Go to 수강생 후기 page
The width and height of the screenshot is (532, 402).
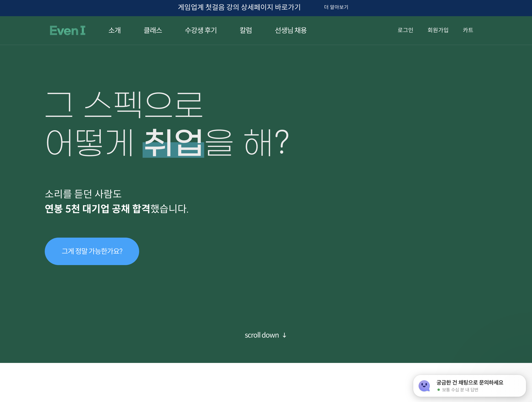pyautogui.click(x=201, y=30)
